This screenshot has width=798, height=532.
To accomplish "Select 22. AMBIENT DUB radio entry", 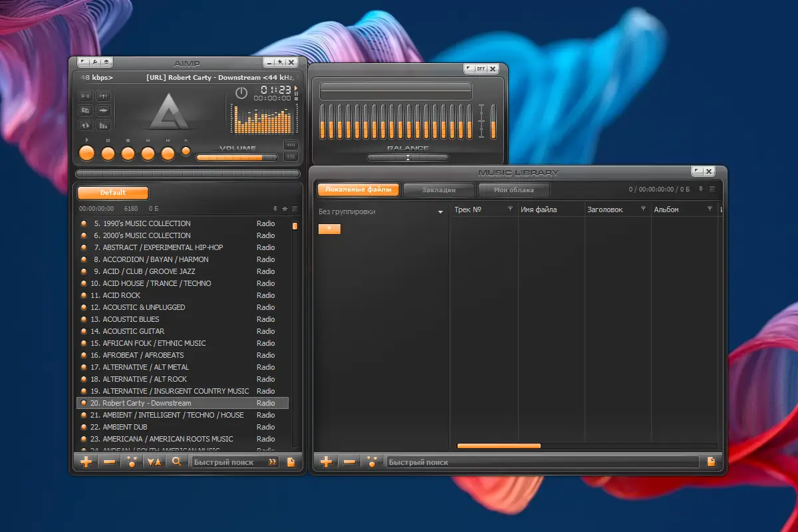I will pos(183,427).
